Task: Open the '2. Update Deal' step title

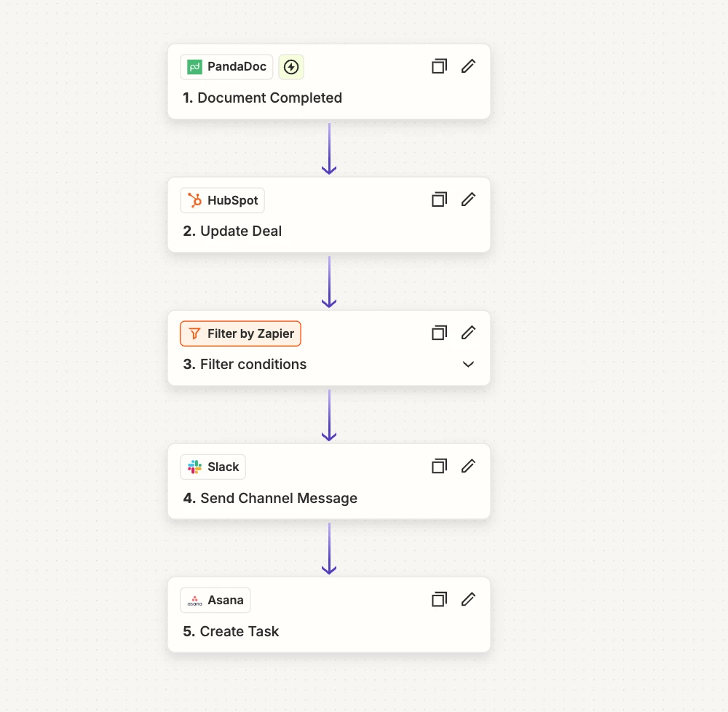Action: coord(232,231)
